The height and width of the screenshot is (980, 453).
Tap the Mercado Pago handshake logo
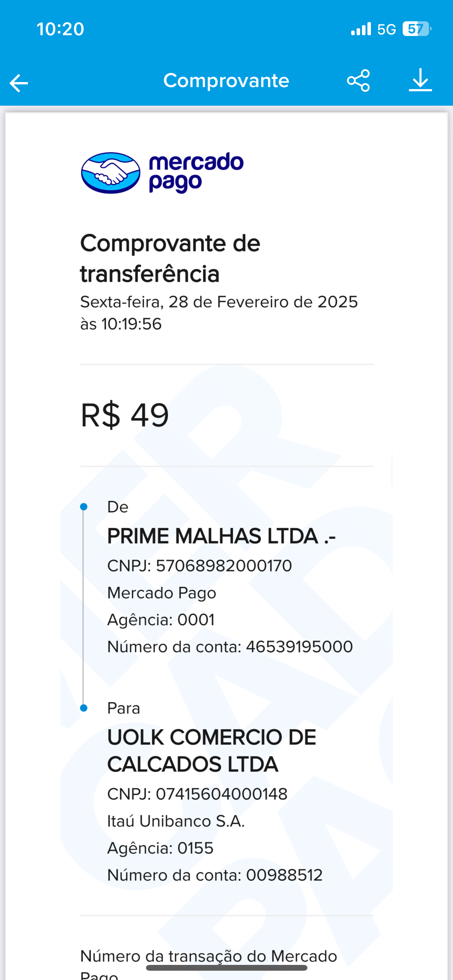111,173
